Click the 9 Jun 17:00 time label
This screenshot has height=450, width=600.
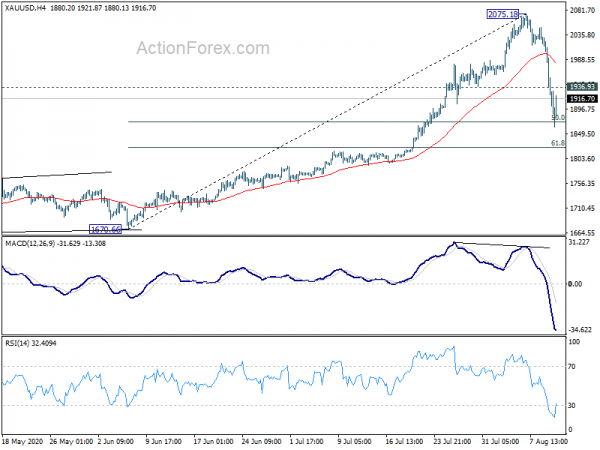point(164,441)
